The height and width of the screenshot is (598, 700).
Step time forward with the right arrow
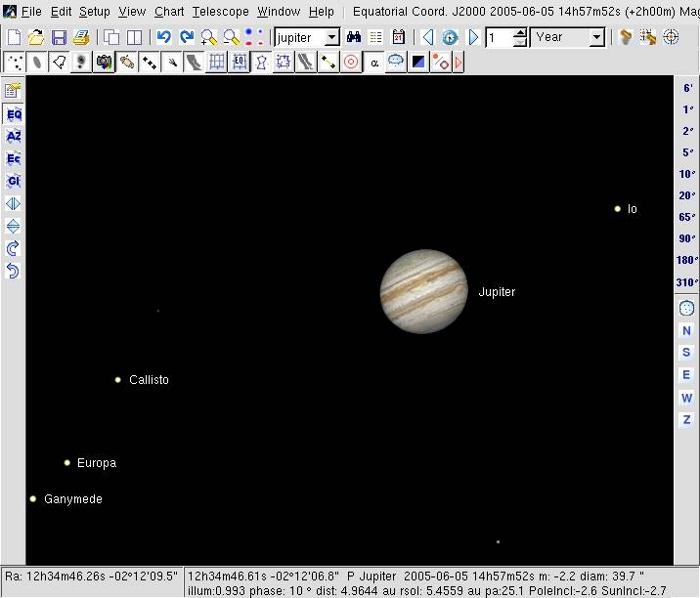point(473,37)
